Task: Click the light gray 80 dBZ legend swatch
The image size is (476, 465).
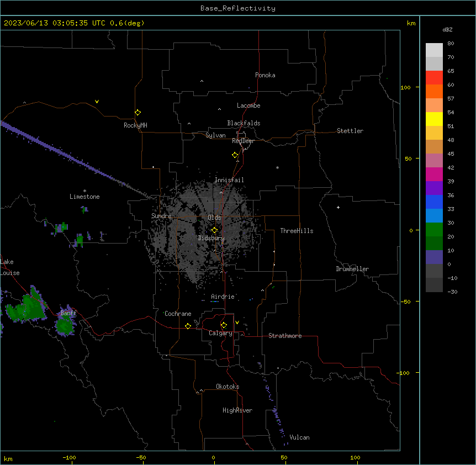Action: coord(434,50)
